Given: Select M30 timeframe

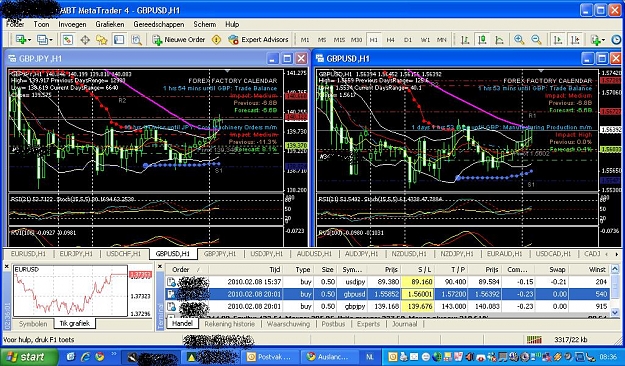Looking at the screenshot, I should click(x=356, y=40).
